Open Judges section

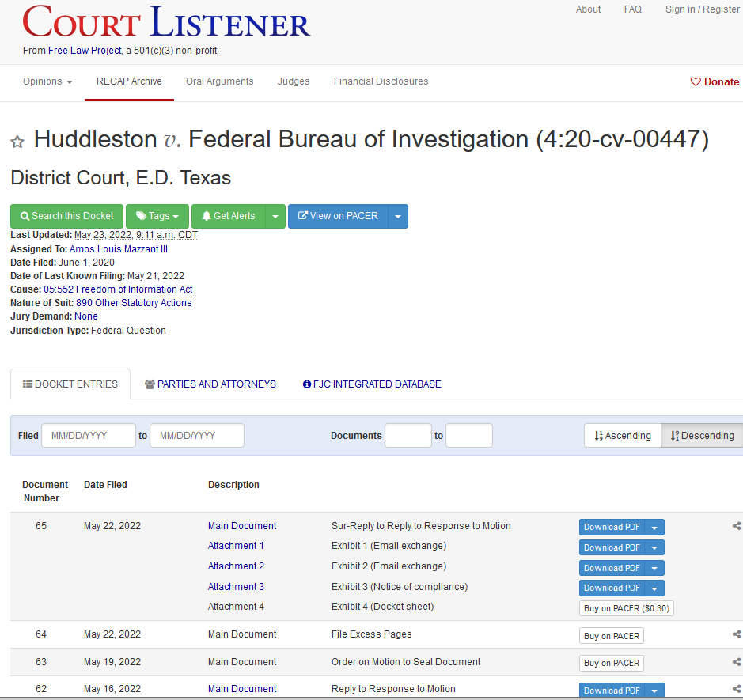[x=294, y=81]
